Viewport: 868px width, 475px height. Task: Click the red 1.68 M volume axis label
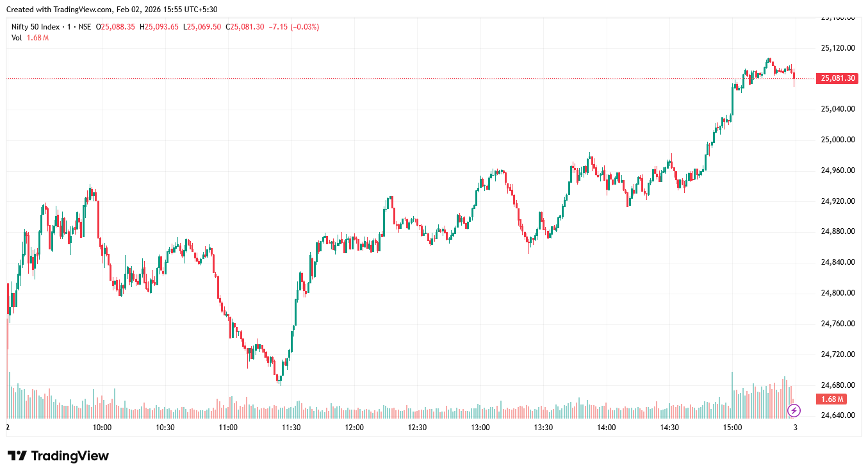pos(832,399)
